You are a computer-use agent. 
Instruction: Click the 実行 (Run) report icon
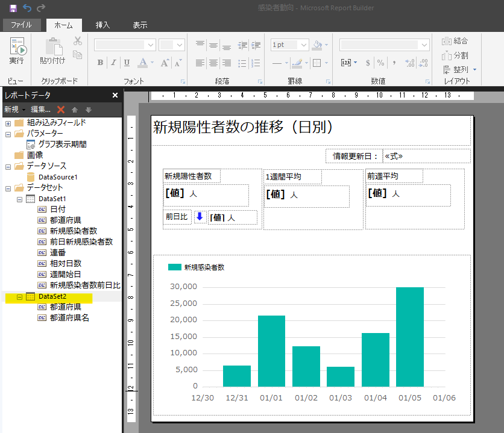click(x=17, y=47)
